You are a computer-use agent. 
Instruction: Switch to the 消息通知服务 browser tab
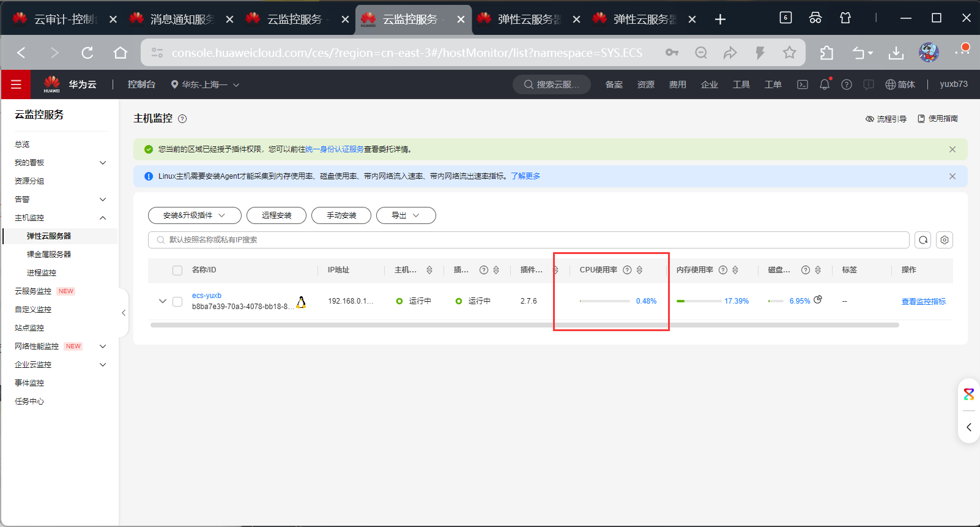pos(182,20)
